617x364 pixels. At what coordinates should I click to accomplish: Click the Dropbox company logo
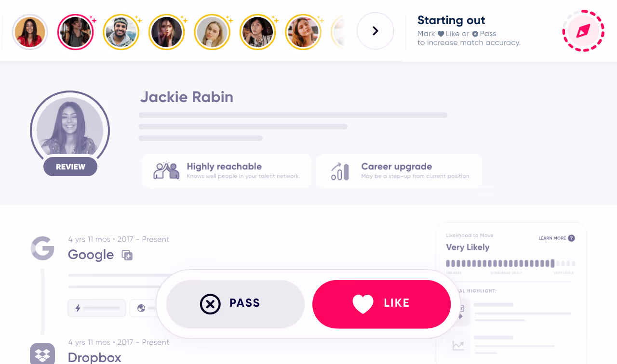[x=42, y=355]
